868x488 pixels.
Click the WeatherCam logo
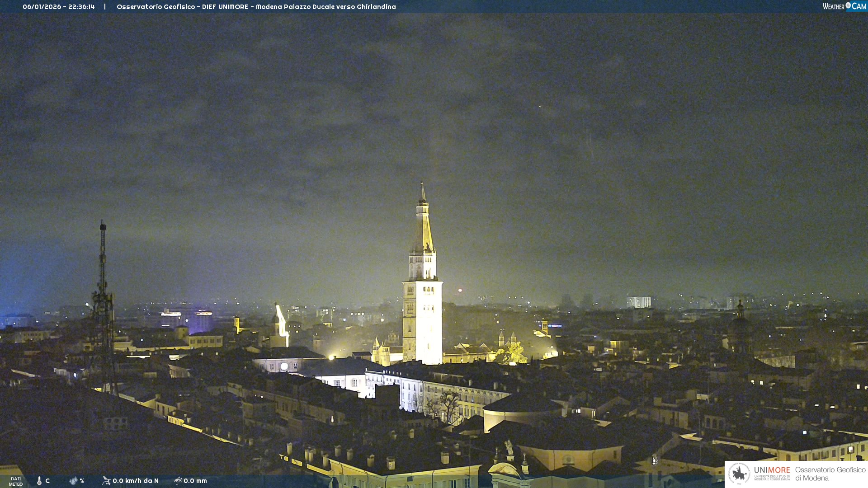tap(844, 6)
